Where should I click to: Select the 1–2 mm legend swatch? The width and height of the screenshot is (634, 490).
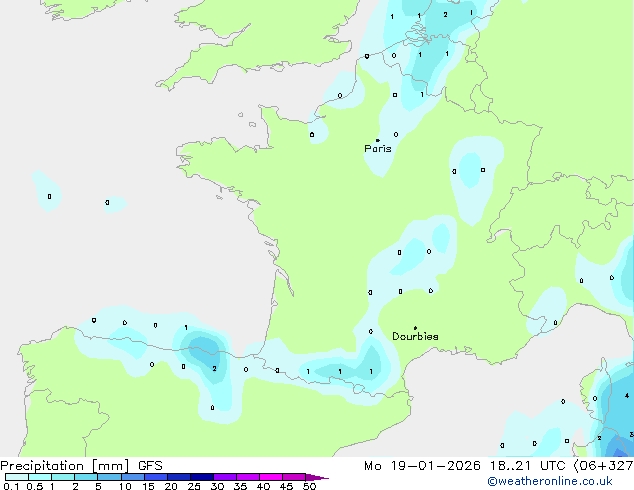coord(63,477)
